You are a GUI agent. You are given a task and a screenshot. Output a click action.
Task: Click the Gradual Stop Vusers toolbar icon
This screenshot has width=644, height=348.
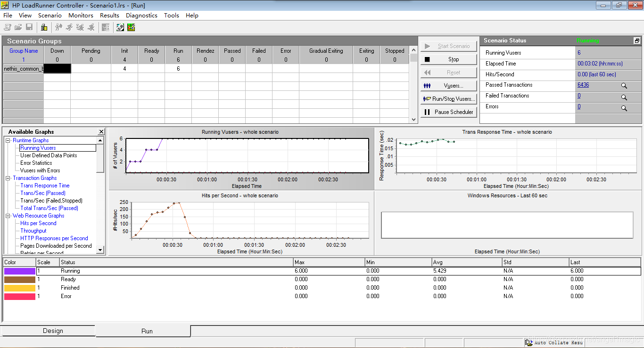(x=80, y=27)
